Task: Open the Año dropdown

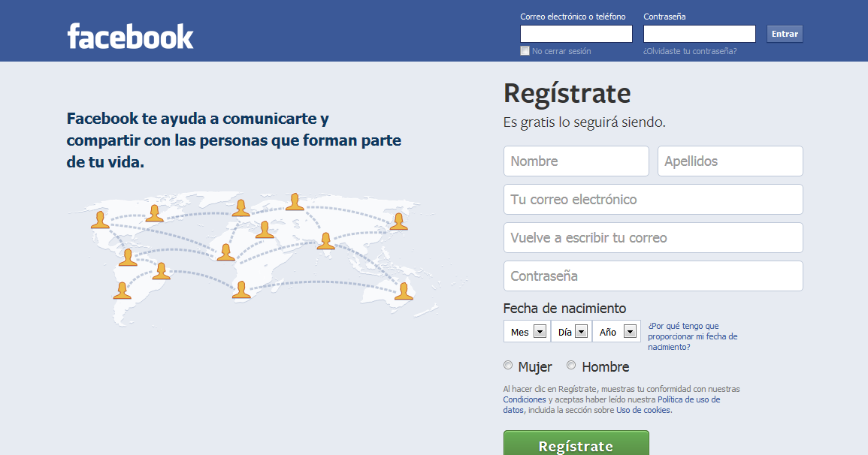Action: click(617, 331)
